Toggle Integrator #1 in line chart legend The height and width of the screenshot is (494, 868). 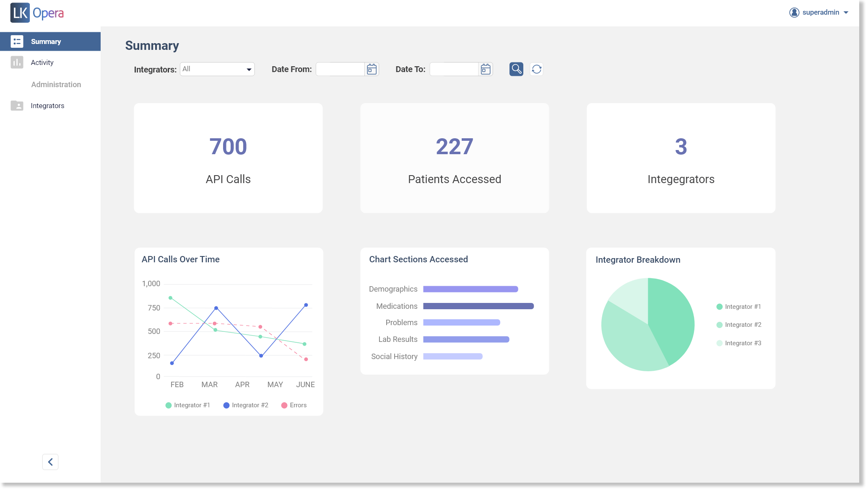click(x=188, y=405)
